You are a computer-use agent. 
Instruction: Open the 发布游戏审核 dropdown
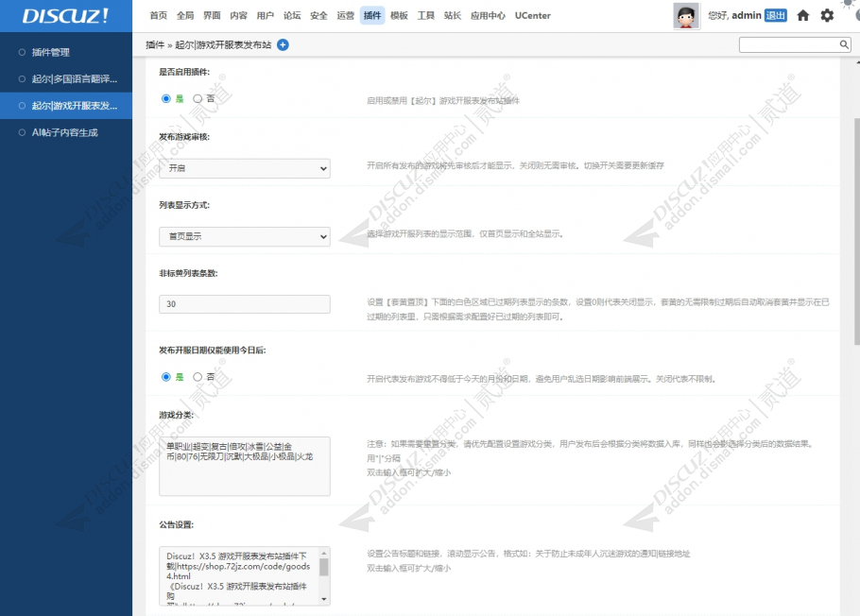click(x=245, y=168)
